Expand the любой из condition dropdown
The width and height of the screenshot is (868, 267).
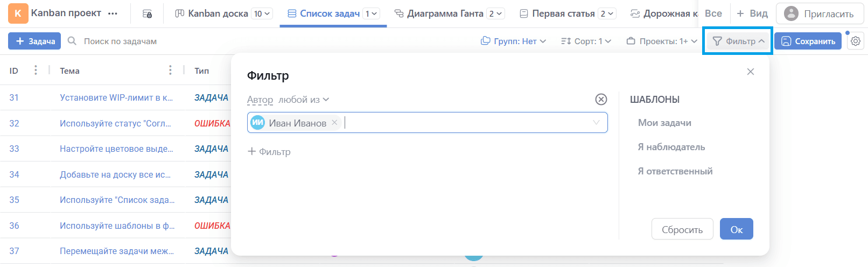click(x=303, y=100)
